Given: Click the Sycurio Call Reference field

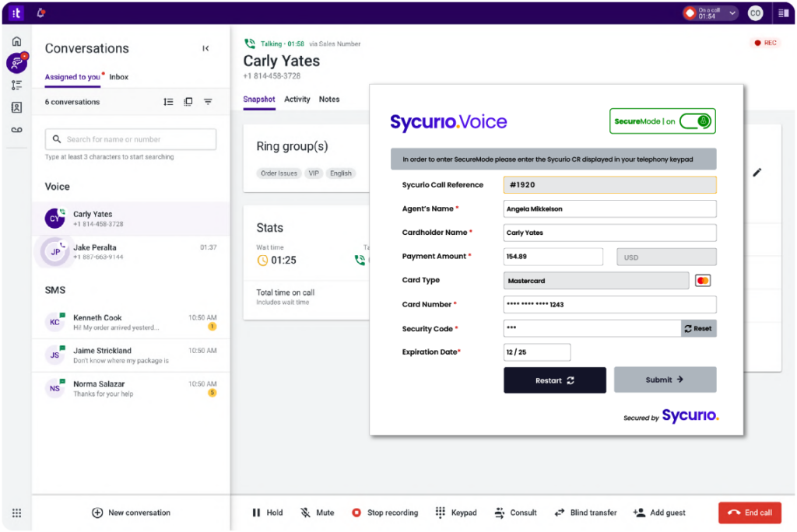Looking at the screenshot, I should click(x=609, y=185).
